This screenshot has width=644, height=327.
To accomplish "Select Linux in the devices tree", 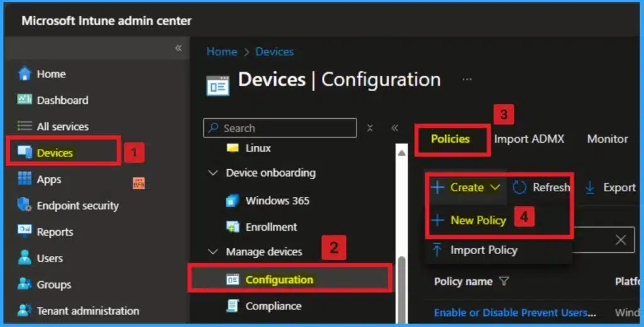I will click(x=258, y=148).
